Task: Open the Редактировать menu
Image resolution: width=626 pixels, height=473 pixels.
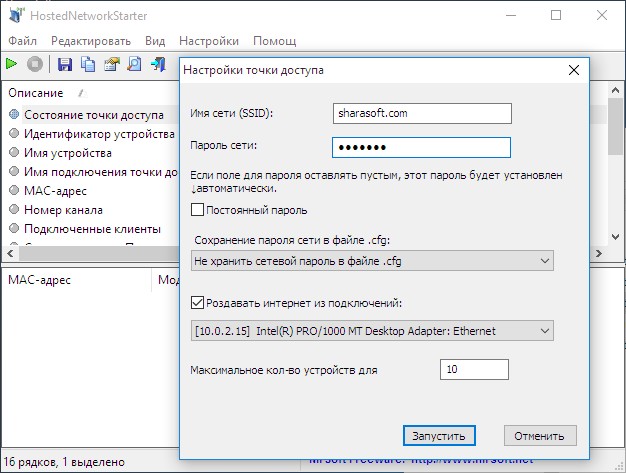Action: 91,41
